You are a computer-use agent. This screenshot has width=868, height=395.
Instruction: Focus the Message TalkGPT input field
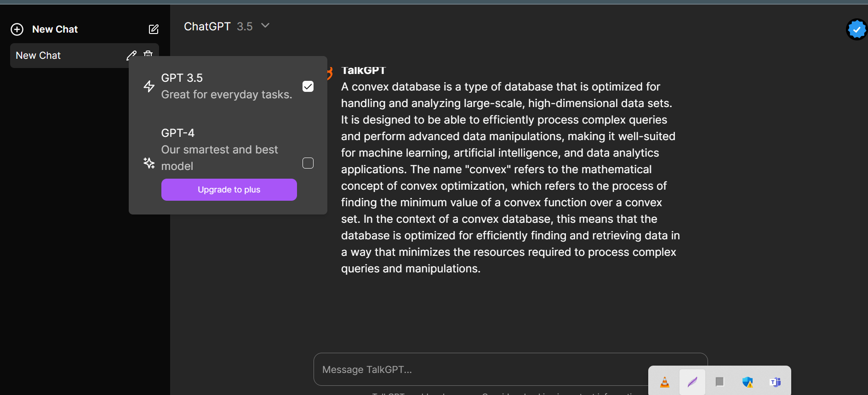pos(481,369)
